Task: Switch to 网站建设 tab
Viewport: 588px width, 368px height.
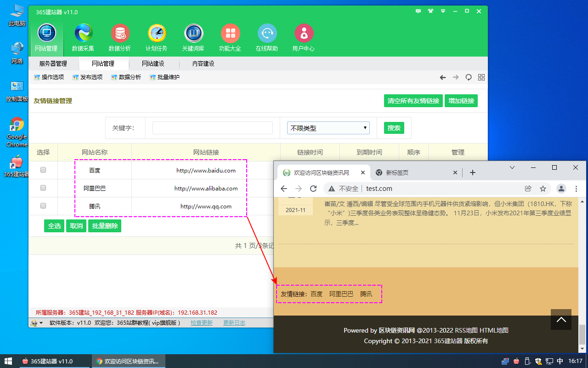Action: (x=153, y=63)
